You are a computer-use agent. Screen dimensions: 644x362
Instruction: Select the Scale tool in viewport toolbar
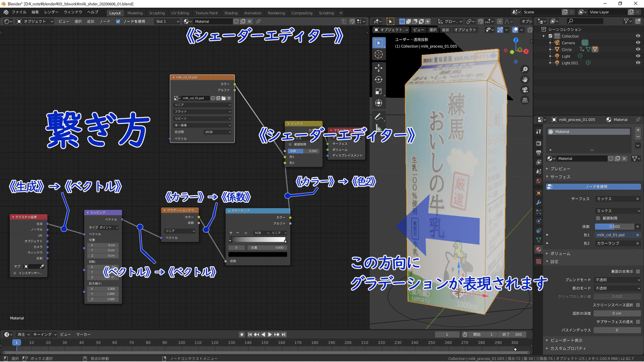(x=379, y=91)
